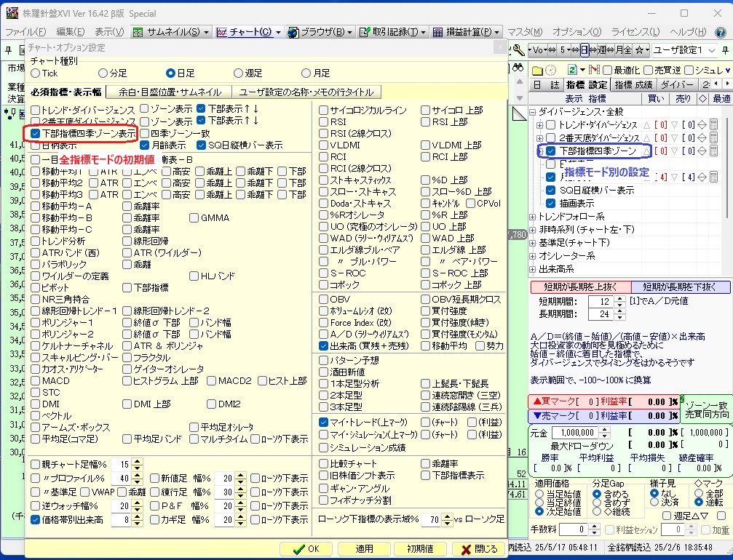Image resolution: width=733 pixels, height=560 pixels.
Task: Switch to 余白・目盛位置・サムネイル tab
Action: click(170, 92)
